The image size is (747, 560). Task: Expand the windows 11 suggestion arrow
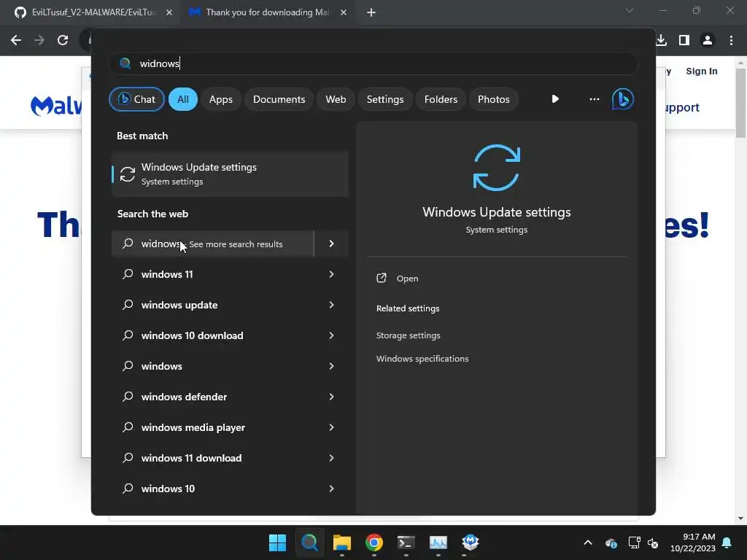pos(332,274)
